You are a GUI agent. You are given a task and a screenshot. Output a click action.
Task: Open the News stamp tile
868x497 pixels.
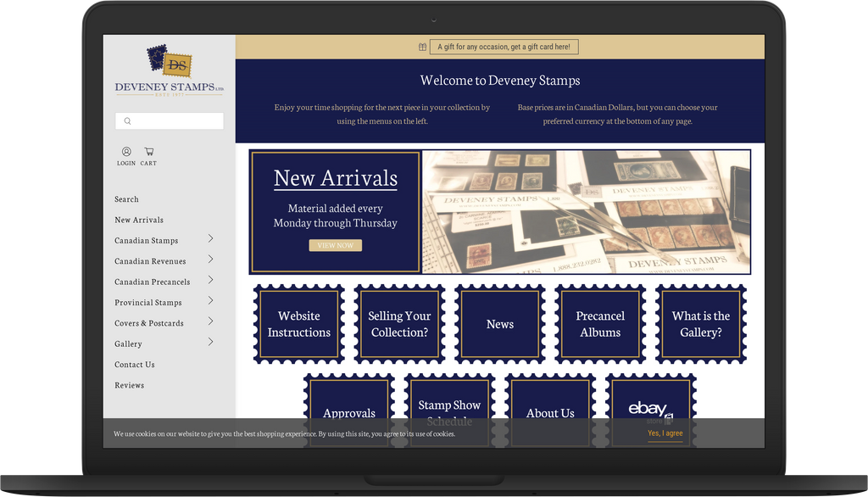point(499,324)
